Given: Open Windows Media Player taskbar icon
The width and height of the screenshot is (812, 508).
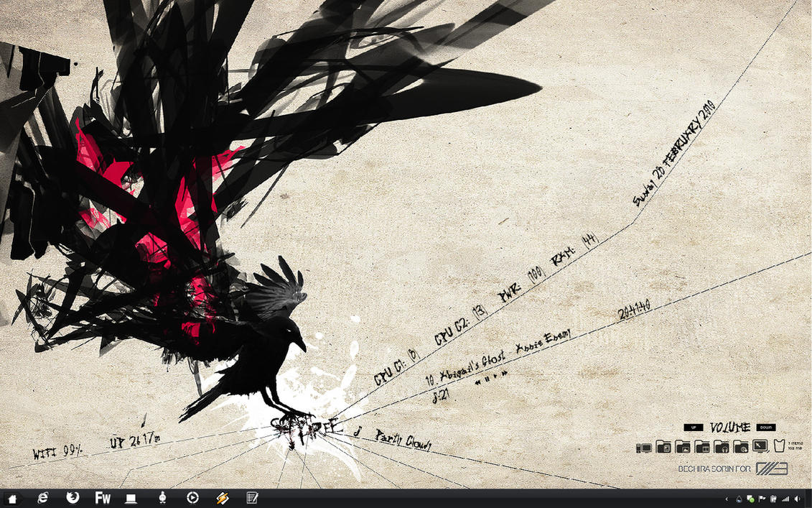Looking at the screenshot, I should [192, 498].
